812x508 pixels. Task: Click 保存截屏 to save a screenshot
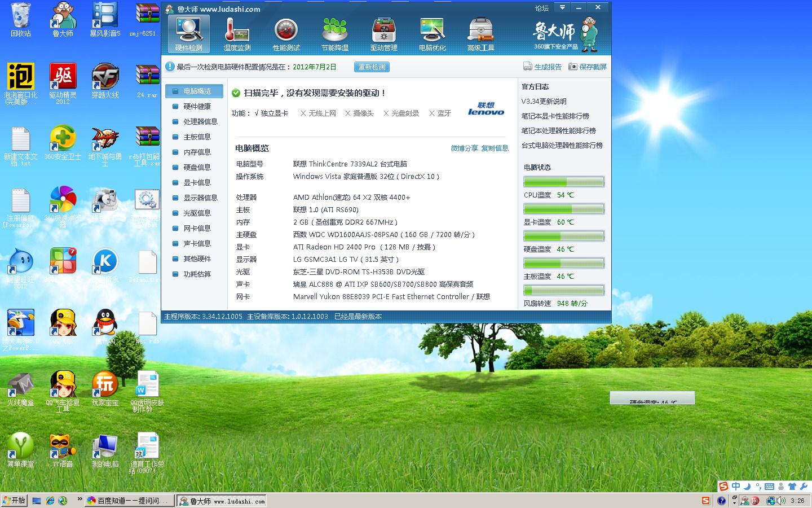pos(588,67)
